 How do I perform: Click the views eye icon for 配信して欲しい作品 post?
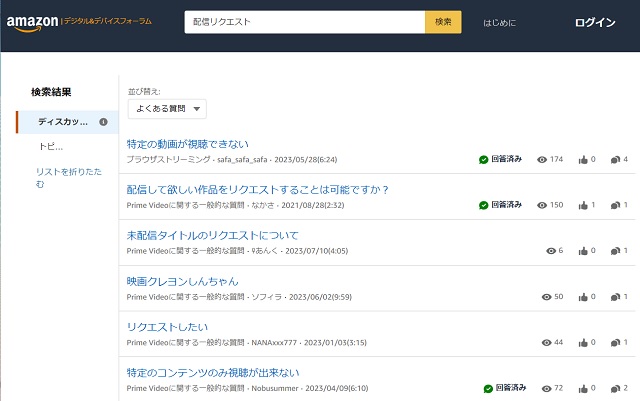pyautogui.click(x=542, y=205)
